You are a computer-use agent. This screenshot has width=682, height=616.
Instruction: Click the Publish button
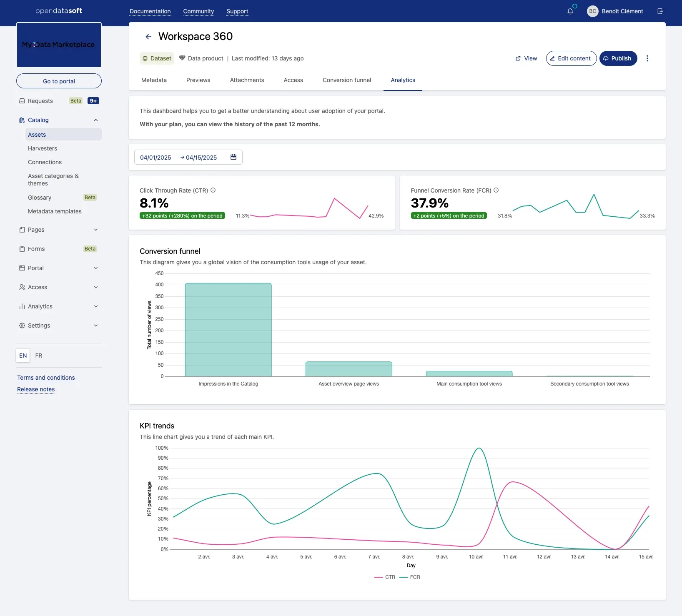(x=618, y=58)
